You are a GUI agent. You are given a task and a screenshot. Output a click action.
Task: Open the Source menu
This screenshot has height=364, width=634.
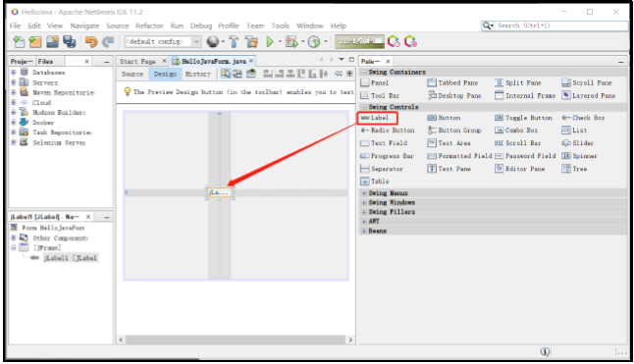click(x=117, y=26)
